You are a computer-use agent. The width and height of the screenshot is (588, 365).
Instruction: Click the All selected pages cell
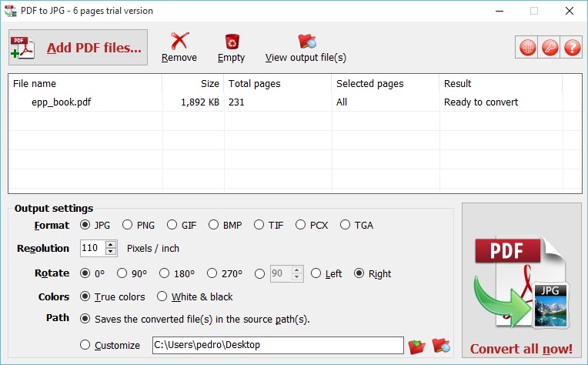coord(342,102)
